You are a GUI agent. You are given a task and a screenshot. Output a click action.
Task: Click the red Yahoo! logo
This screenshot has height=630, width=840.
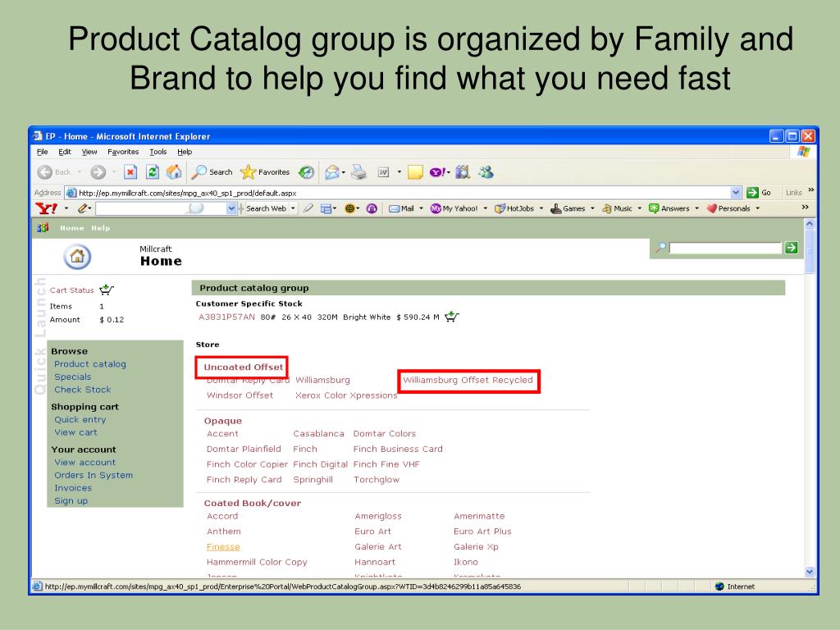(47, 208)
